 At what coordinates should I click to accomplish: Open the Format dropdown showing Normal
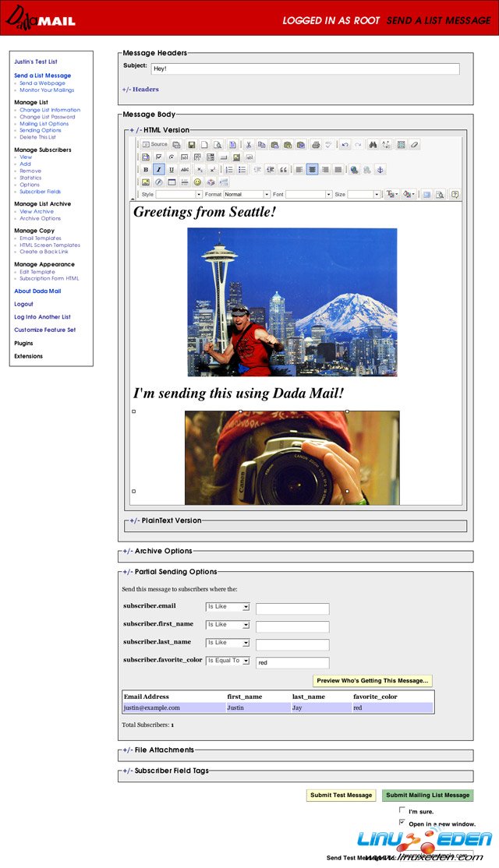(246, 194)
